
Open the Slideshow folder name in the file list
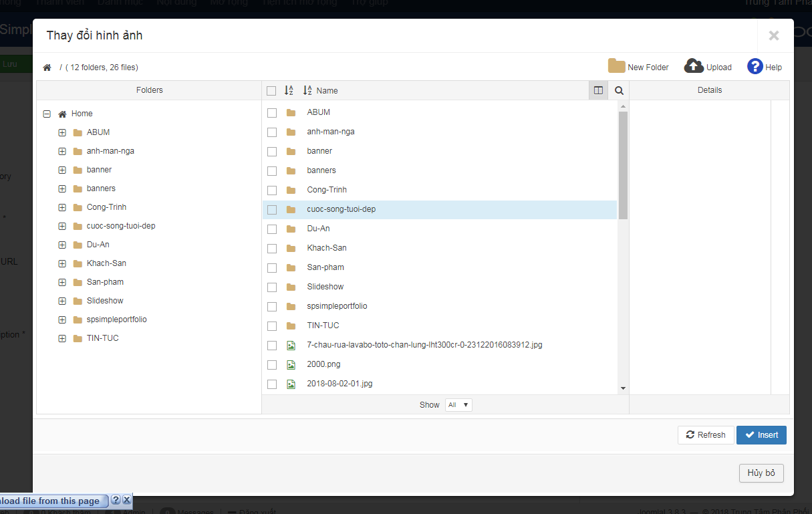point(325,287)
